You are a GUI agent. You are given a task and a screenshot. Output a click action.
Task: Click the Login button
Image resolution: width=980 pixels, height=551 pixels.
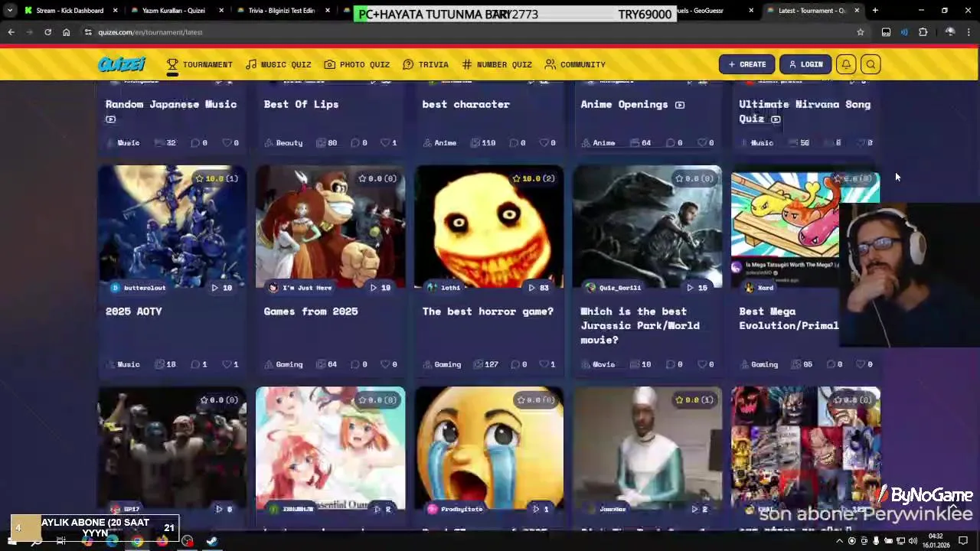click(x=805, y=64)
